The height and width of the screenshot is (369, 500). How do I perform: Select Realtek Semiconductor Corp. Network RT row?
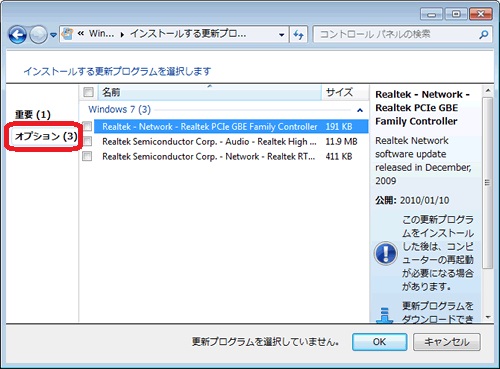click(x=231, y=156)
